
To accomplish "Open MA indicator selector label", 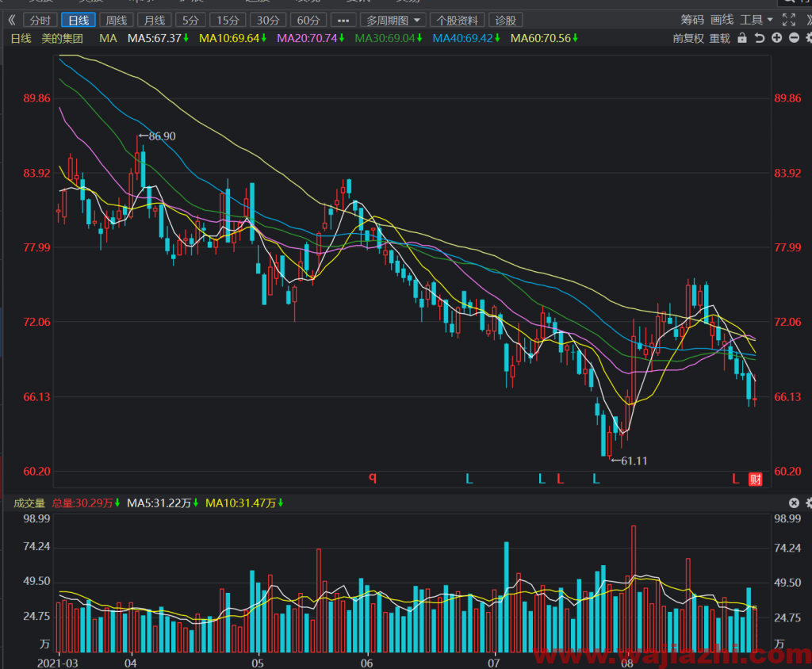I will tap(108, 38).
